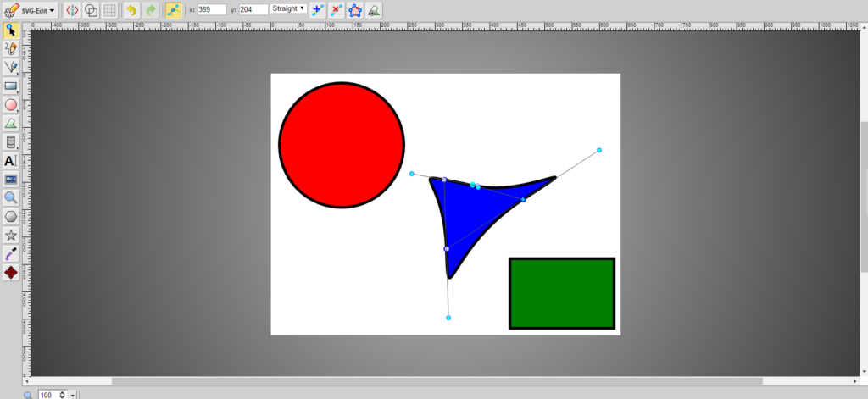Viewport: 868px width, 399px height.
Task: Click the add sub-path button
Action: pos(374,10)
